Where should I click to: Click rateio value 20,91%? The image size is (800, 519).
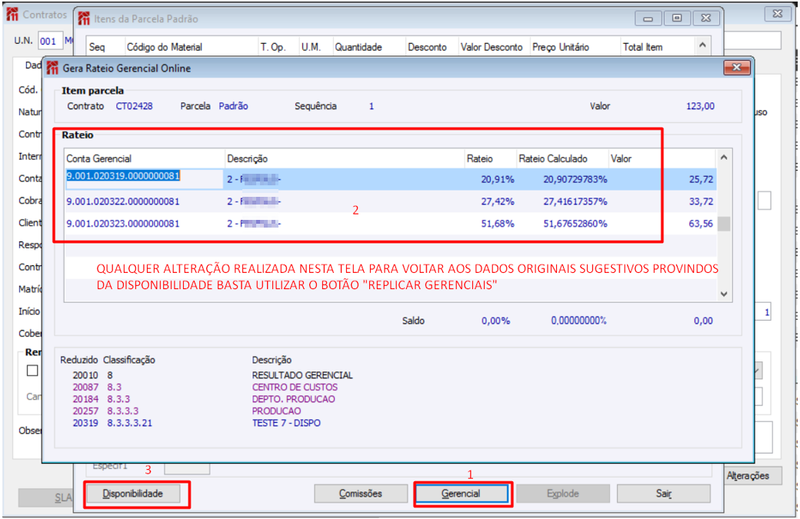pos(497,180)
